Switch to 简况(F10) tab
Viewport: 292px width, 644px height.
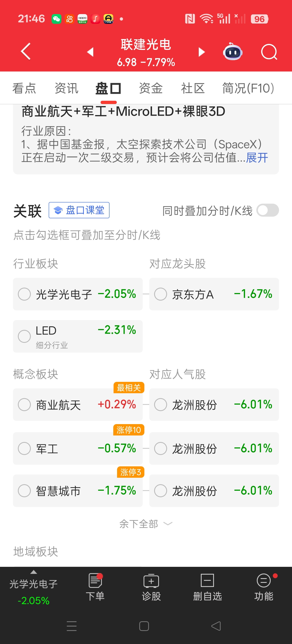(x=248, y=88)
